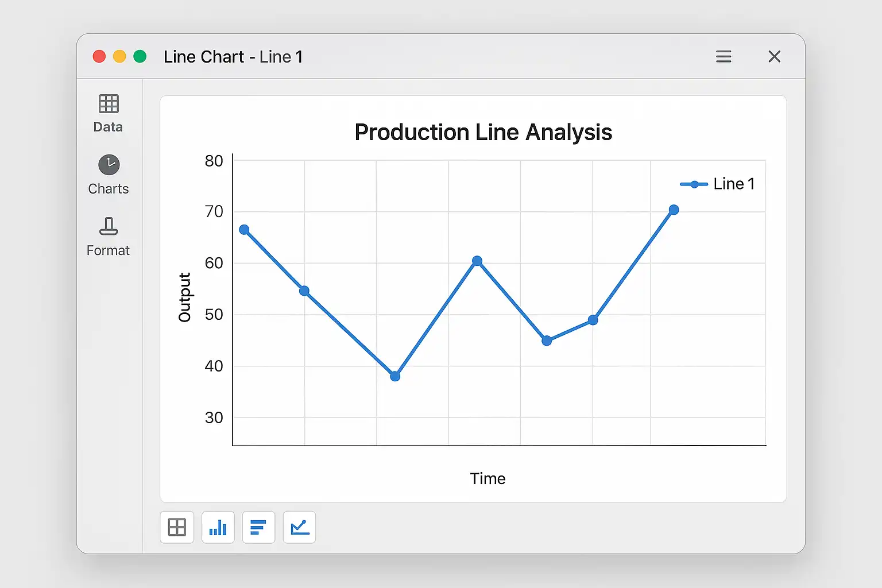882x588 pixels.
Task: Select the vertical bar chart type
Action: pos(218,527)
